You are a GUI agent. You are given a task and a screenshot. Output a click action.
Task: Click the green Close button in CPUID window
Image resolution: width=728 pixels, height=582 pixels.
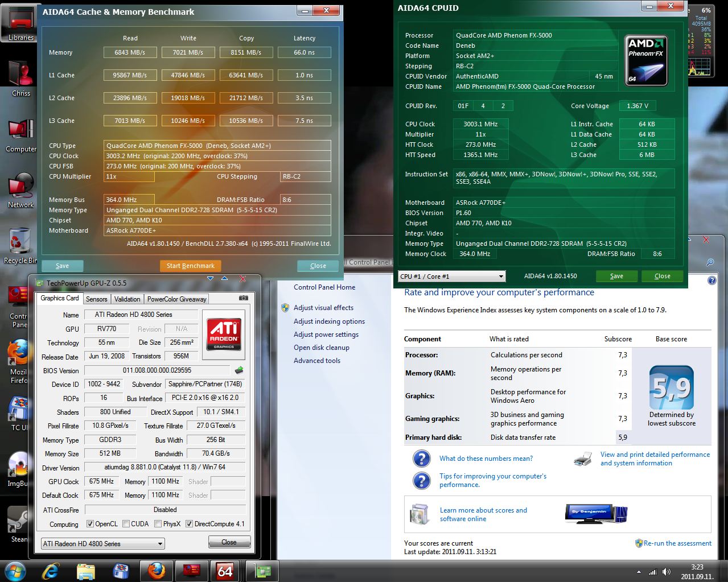tap(662, 276)
